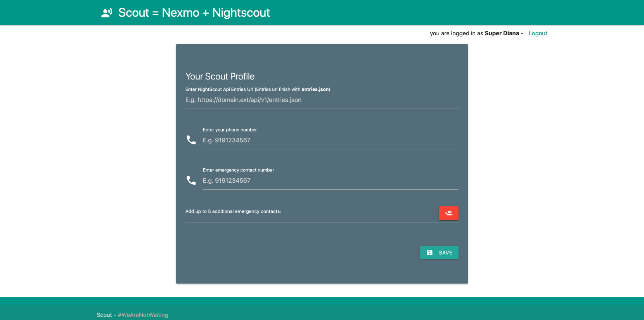Focus the NightScout API entries URL field
The image size is (644, 320).
(322, 100)
